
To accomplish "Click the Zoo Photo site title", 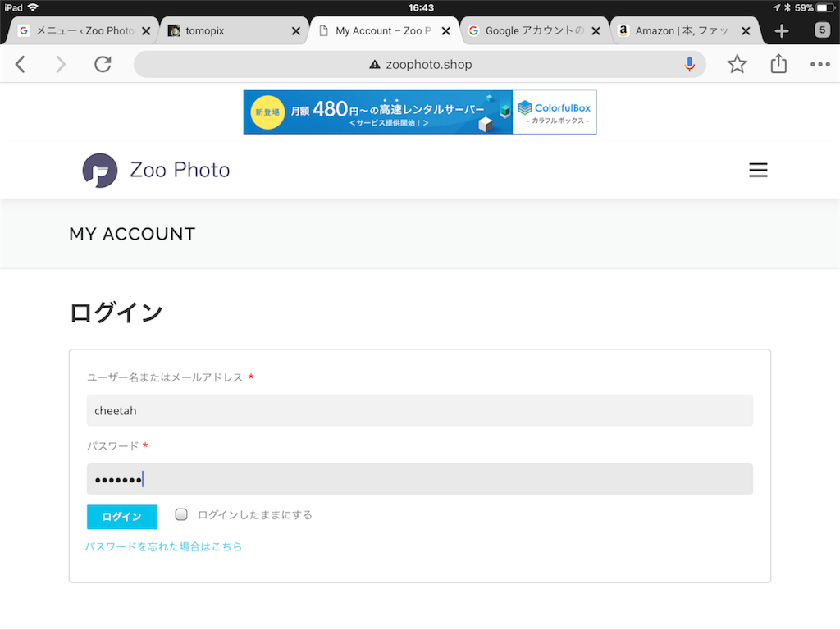I will click(180, 170).
